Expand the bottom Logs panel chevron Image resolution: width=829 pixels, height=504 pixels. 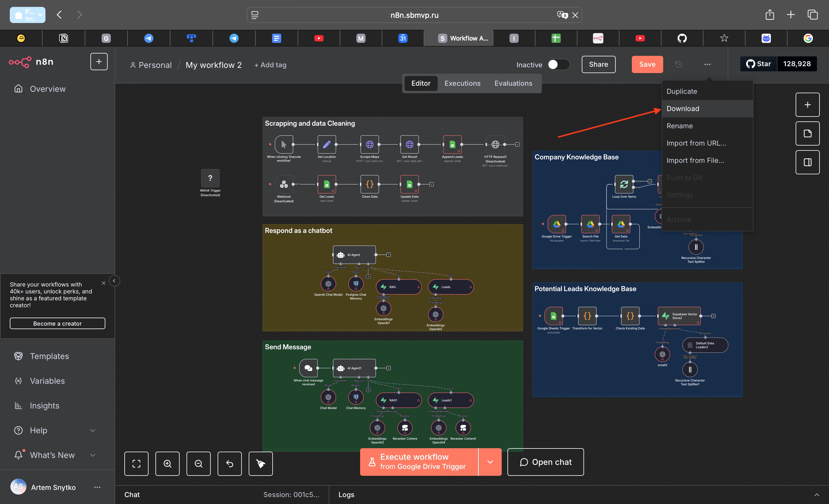pos(816,495)
